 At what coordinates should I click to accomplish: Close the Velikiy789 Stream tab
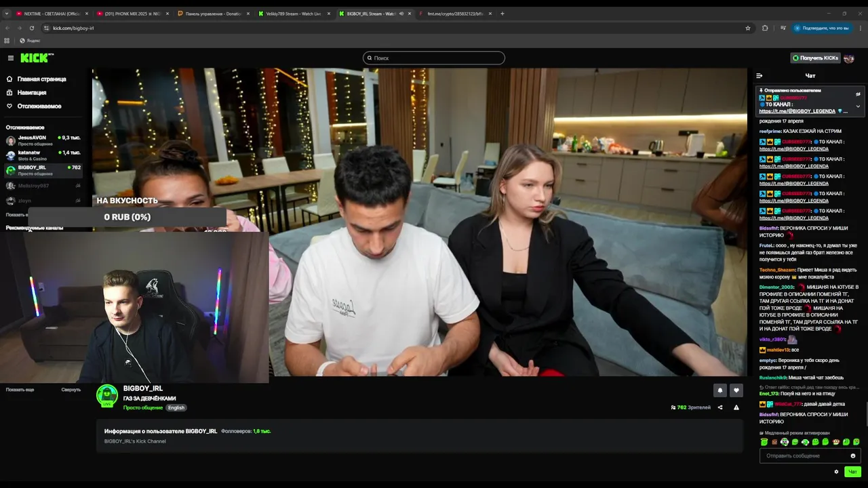click(328, 14)
